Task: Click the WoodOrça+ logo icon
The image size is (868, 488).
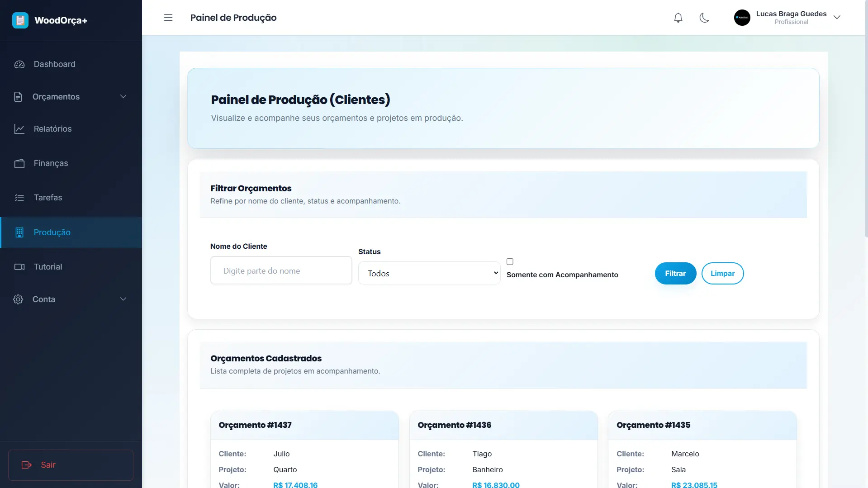Action: pos(20,20)
